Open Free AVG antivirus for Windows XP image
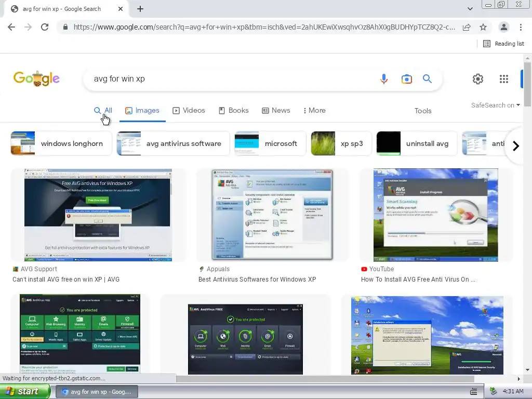The image size is (532, 399). point(98,215)
